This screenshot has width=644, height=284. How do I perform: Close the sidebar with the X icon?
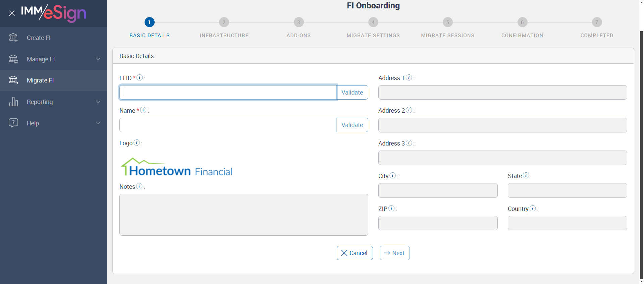point(12,13)
